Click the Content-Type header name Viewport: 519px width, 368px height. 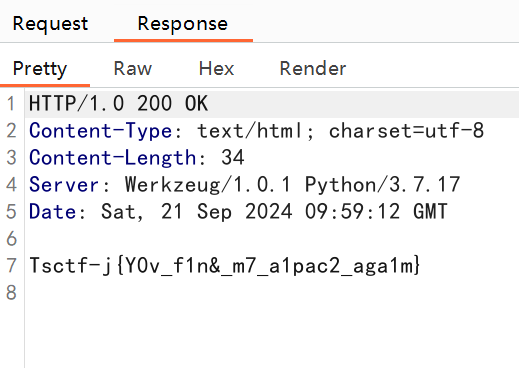pos(100,130)
